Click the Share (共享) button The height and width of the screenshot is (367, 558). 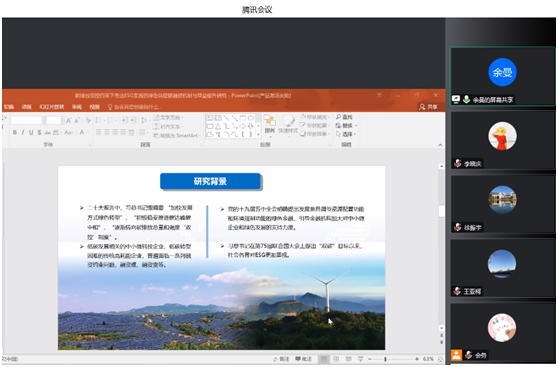pyautogui.click(x=428, y=107)
